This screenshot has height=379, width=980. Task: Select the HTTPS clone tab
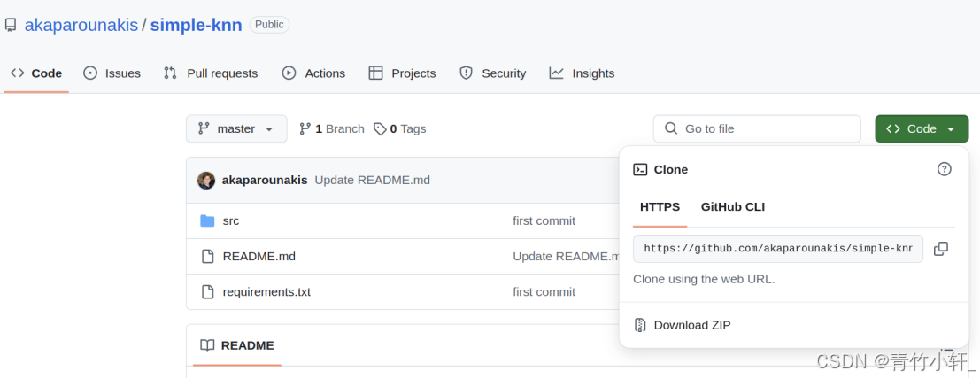[x=660, y=206]
